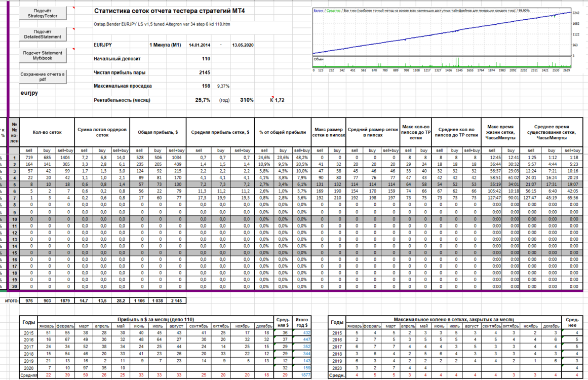Image resolution: width=588 pixels, height=380 pixels.
Task: Select the Максимальная просадка value 198
Action: 206,86
